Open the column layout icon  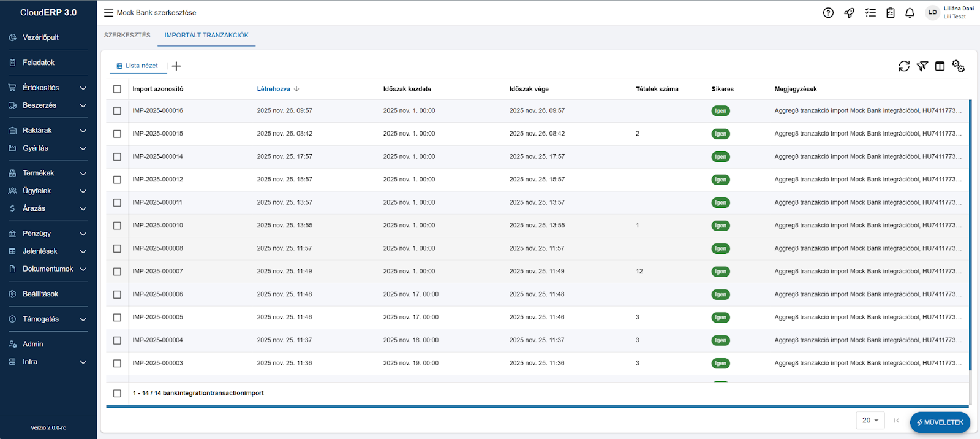(940, 66)
